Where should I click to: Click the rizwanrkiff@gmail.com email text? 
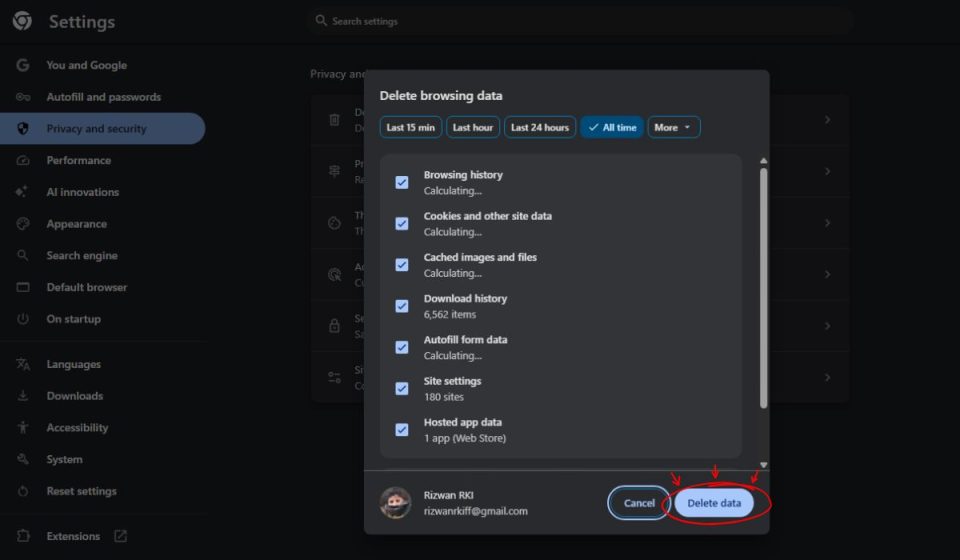click(x=476, y=511)
